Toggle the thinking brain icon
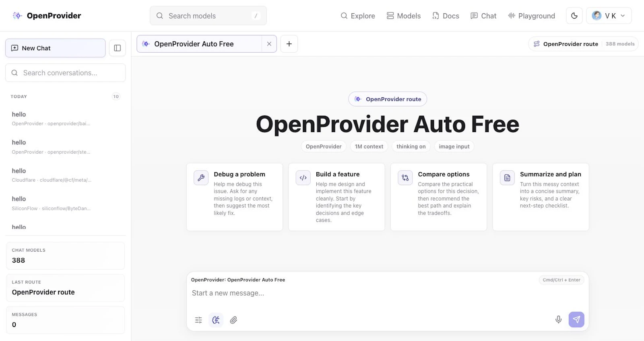 click(x=216, y=320)
